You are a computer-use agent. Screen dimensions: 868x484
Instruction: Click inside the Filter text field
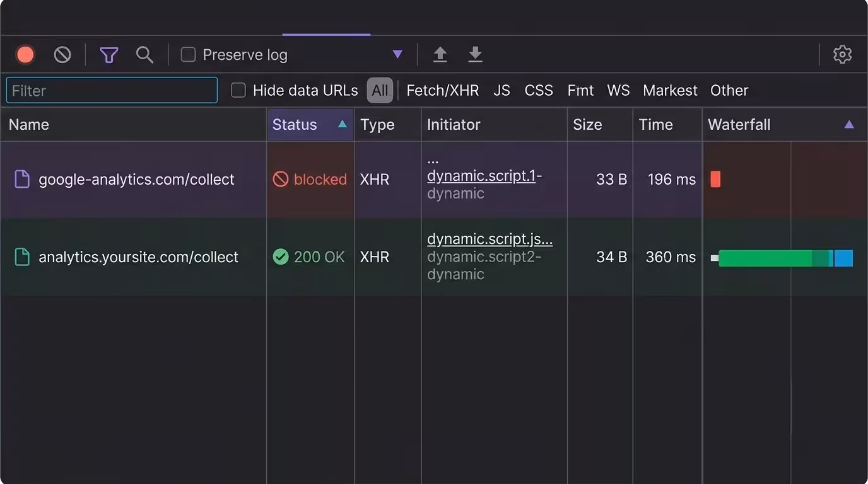(112, 90)
